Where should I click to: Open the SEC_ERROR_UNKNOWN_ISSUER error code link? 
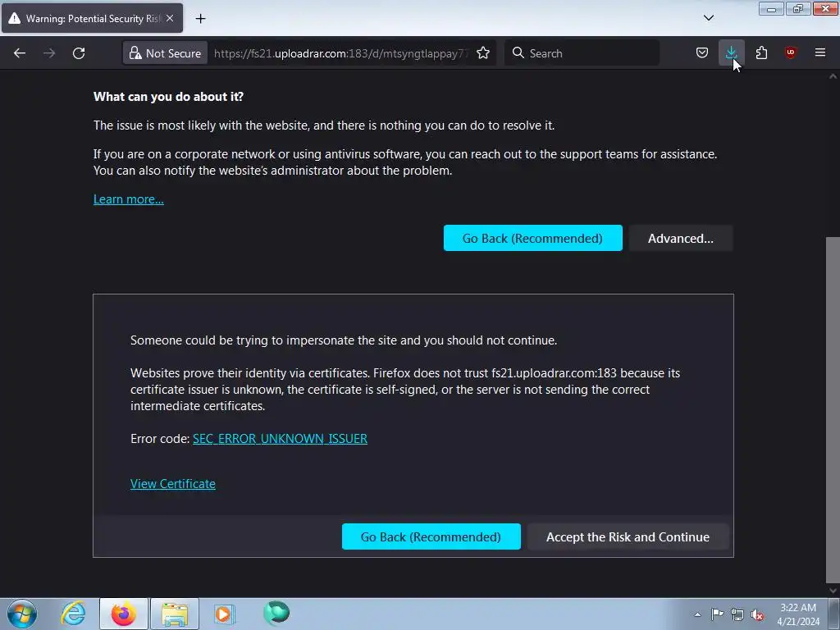click(x=281, y=439)
